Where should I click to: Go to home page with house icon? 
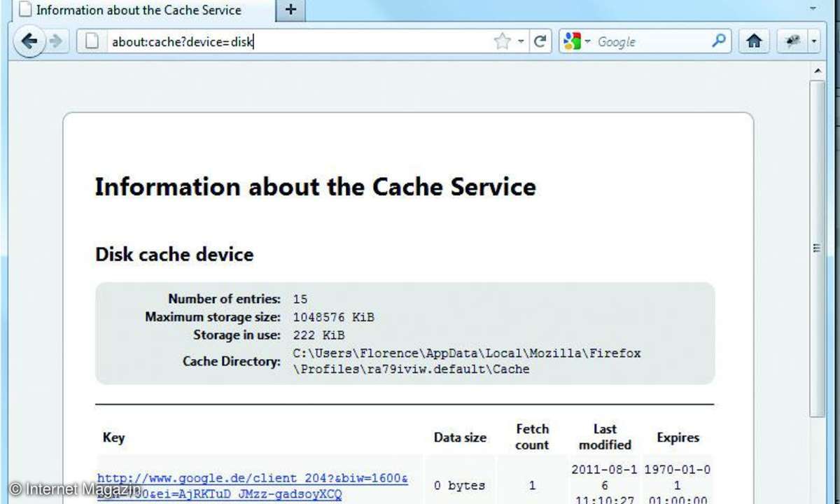[x=754, y=41]
